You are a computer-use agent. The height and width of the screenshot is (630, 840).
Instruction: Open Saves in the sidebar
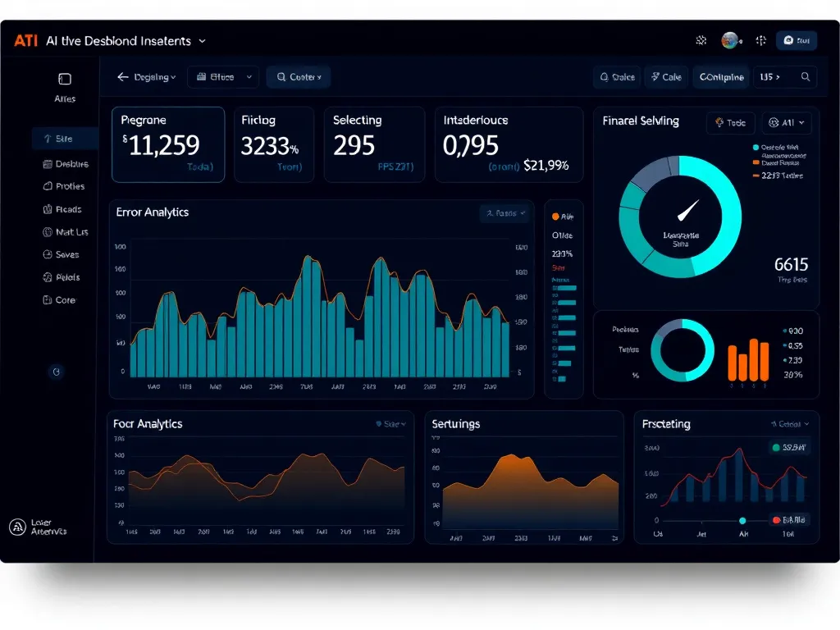[x=61, y=254]
